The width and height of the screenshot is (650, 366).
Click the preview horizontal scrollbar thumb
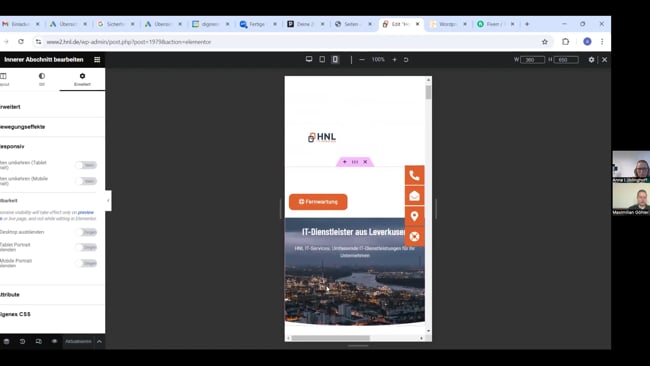[330, 338]
